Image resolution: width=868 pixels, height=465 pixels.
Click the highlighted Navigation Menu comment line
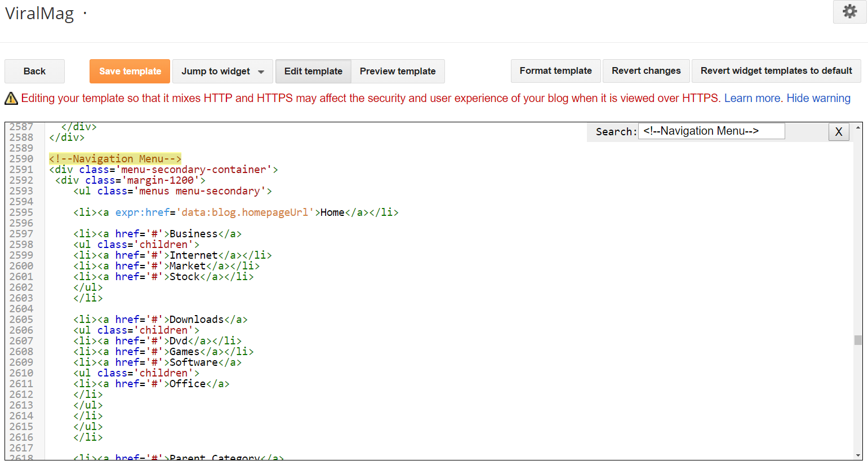point(115,159)
